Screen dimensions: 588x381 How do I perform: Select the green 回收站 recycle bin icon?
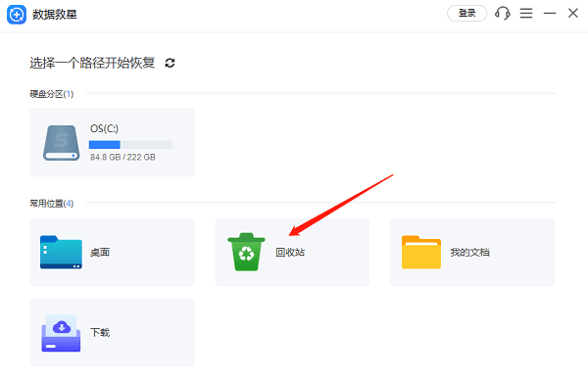click(x=246, y=252)
